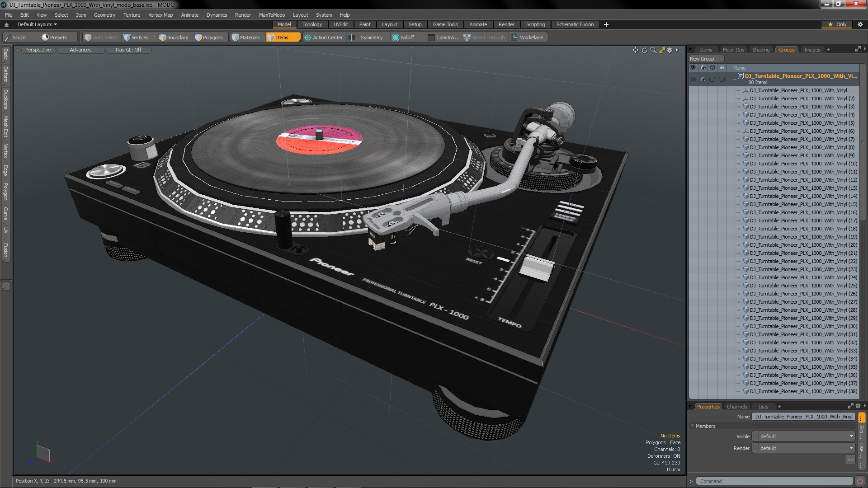This screenshot has height=488, width=868.
Task: Toggle the Visible channel radio circle
Action: (x=755, y=436)
